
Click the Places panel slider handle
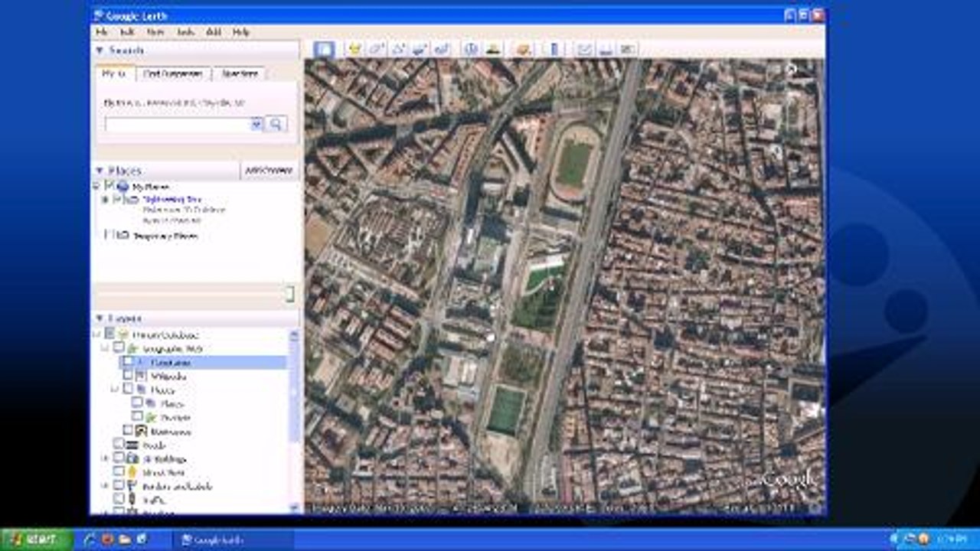289,294
